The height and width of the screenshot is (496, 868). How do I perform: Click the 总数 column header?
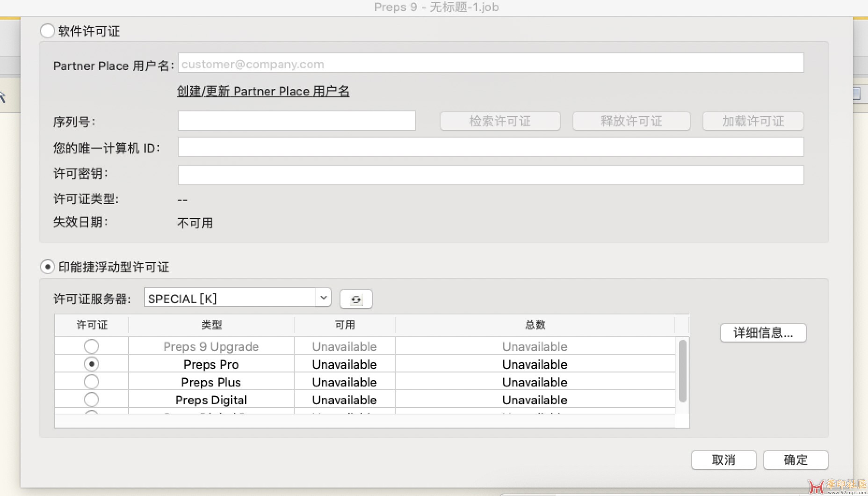535,325
